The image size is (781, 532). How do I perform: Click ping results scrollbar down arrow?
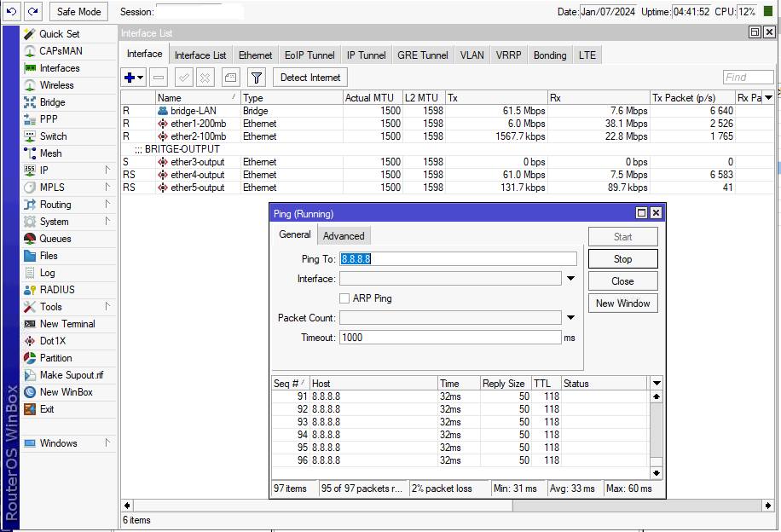657,472
